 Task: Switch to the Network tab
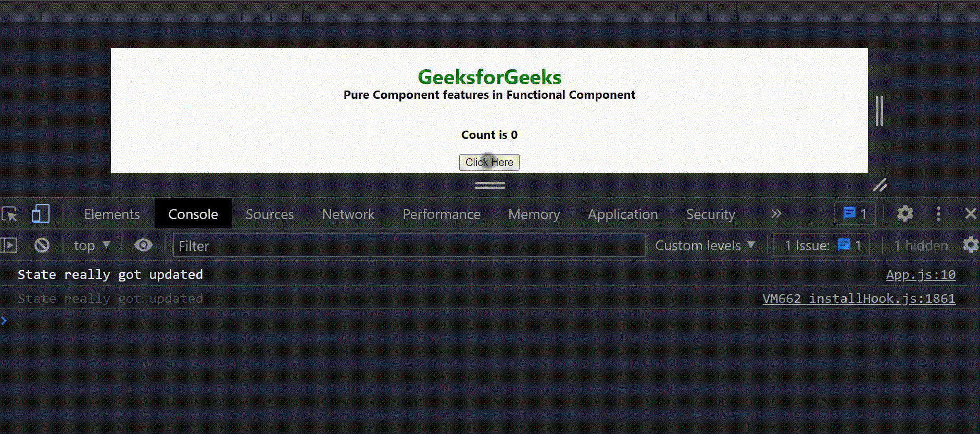(x=348, y=214)
